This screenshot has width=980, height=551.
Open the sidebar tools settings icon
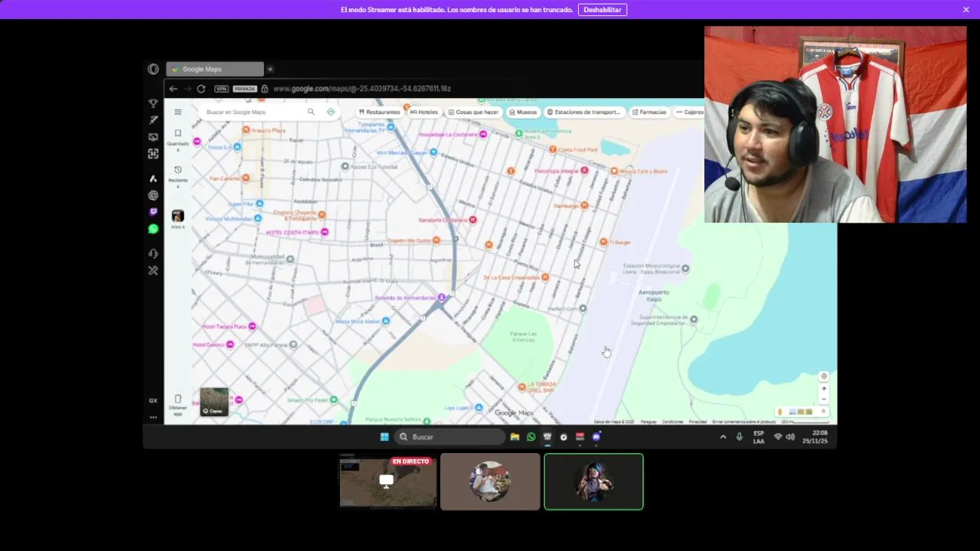point(153,270)
